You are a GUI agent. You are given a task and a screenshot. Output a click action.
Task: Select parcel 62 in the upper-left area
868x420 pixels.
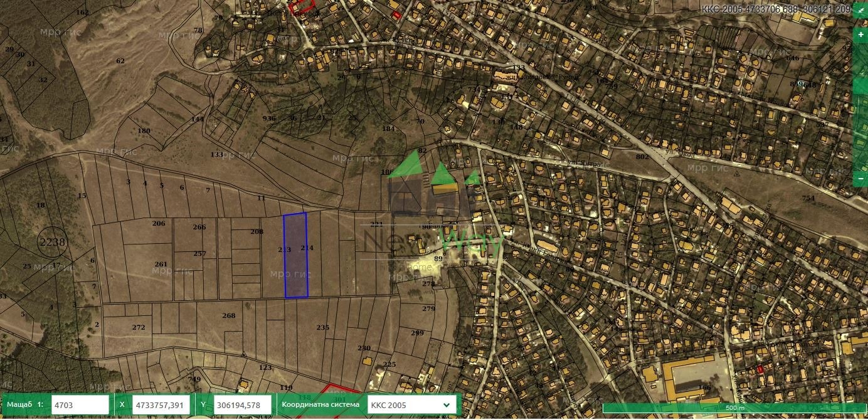(120, 61)
